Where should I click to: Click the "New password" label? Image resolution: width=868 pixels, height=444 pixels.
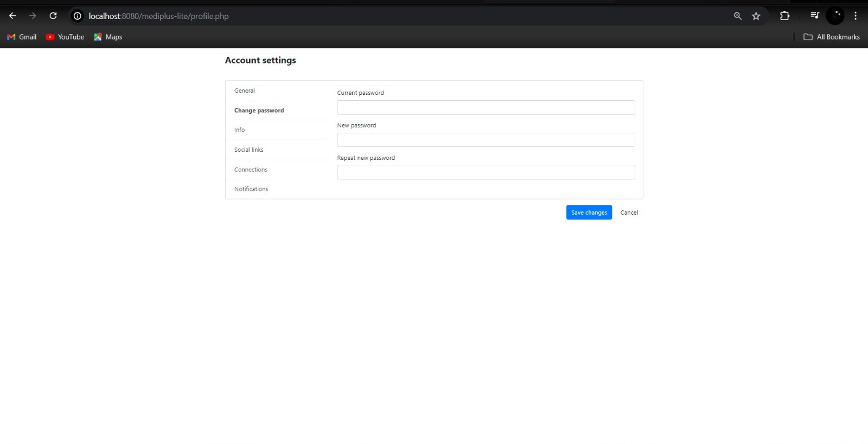(356, 125)
